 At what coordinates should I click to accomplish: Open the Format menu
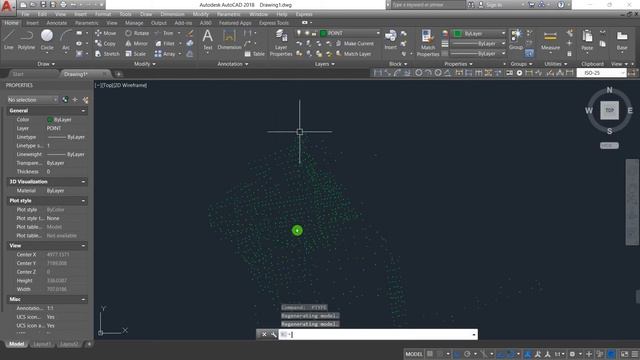tap(102, 14)
